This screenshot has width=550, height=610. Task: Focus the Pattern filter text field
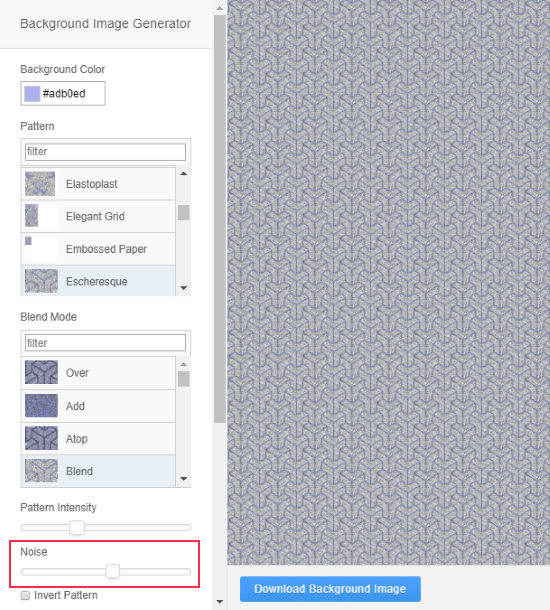click(105, 152)
